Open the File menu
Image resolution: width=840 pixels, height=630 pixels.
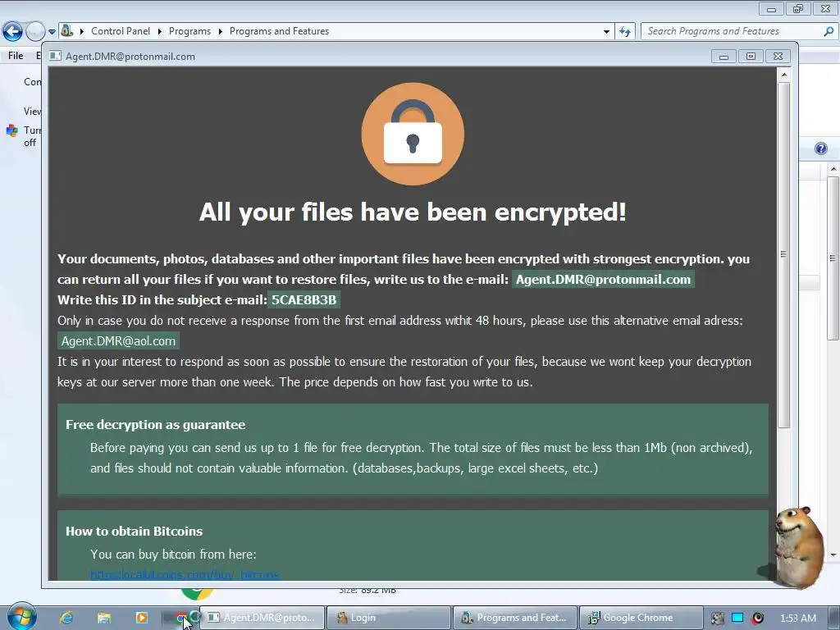(16, 55)
